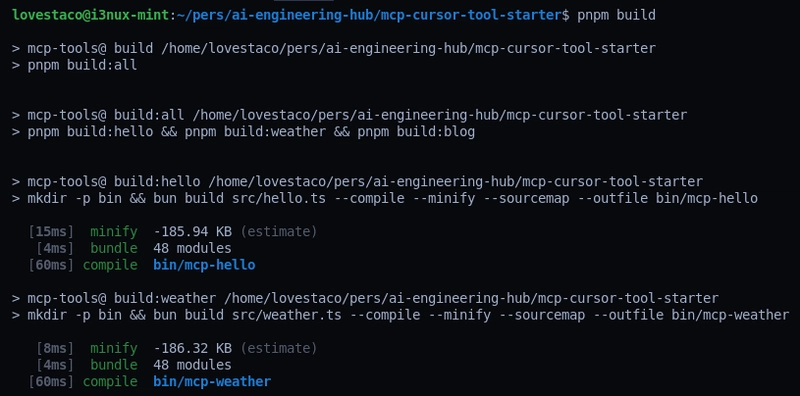Click the 'mcp-tools@ build:hello' path line
Screen dimensions: 800x396
click(357, 181)
